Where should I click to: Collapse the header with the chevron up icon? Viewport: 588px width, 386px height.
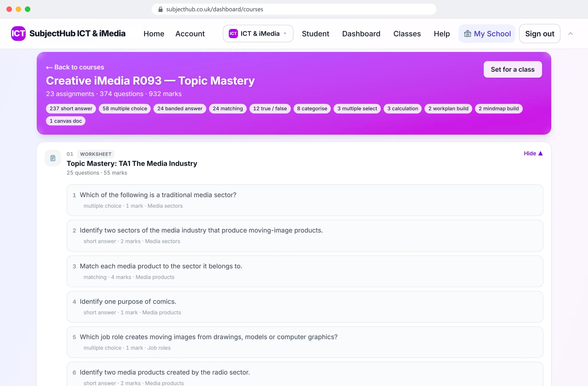pyautogui.click(x=571, y=34)
